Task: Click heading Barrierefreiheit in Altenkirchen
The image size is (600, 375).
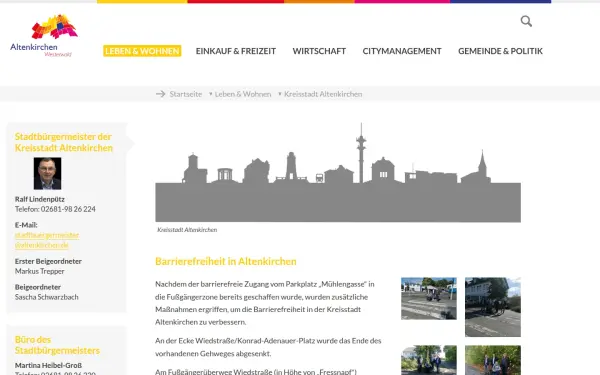Action: coord(226,261)
